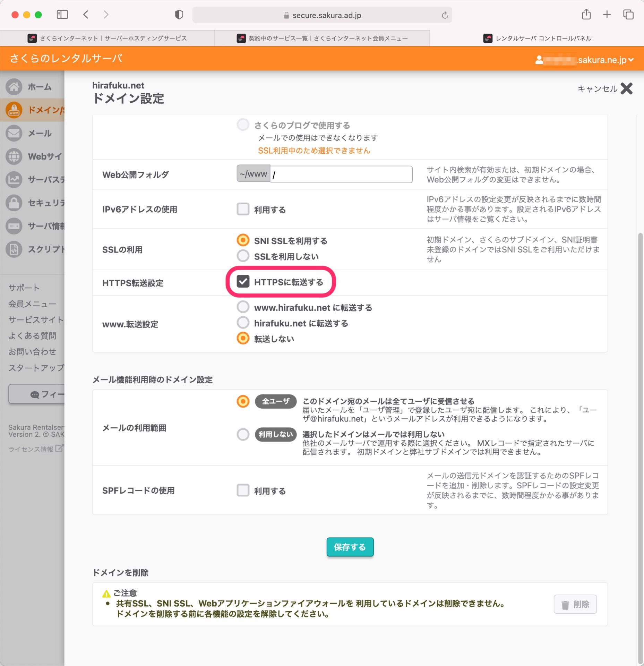The image size is (644, 666).
Task: Select the SSLを利用しない radio button
Action: point(243,256)
